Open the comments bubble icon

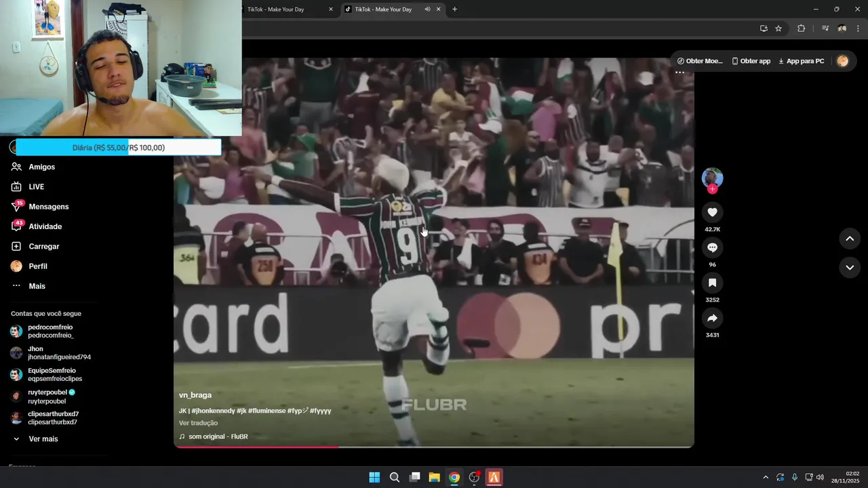tap(712, 247)
